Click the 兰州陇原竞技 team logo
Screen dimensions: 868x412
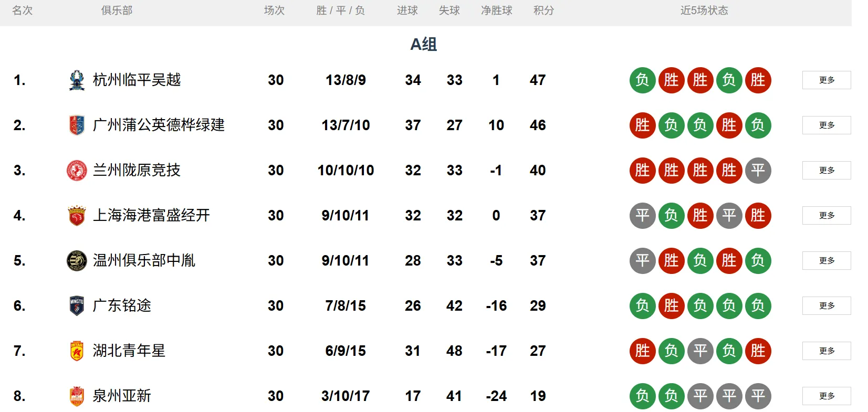pyautogui.click(x=77, y=171)
